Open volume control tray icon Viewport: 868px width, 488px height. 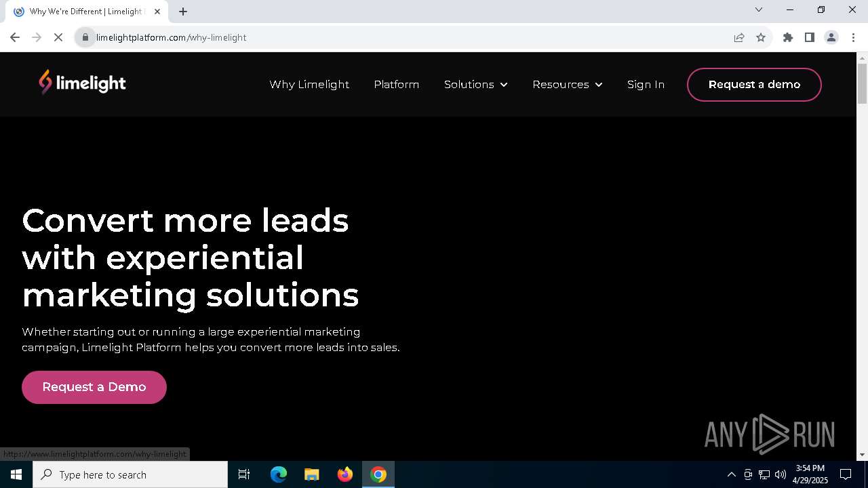point(781,474)
